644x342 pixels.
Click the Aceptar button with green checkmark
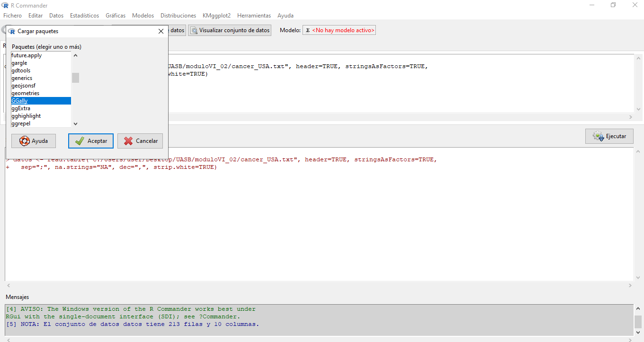(91, 141)
